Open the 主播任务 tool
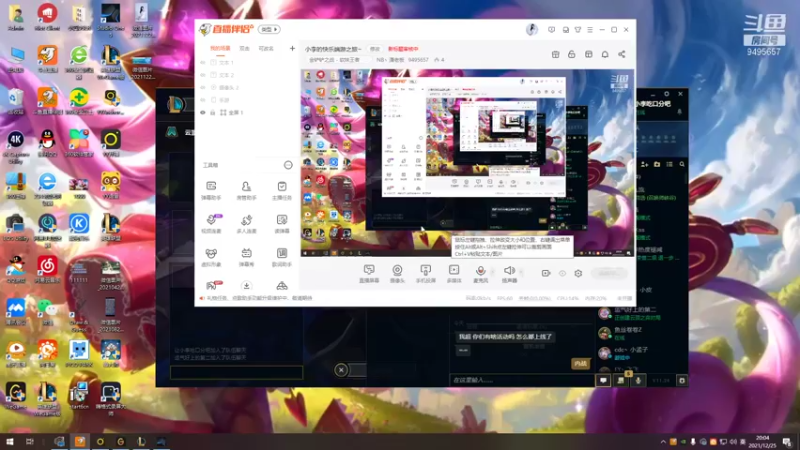800x450 pixels. [282, 190]
